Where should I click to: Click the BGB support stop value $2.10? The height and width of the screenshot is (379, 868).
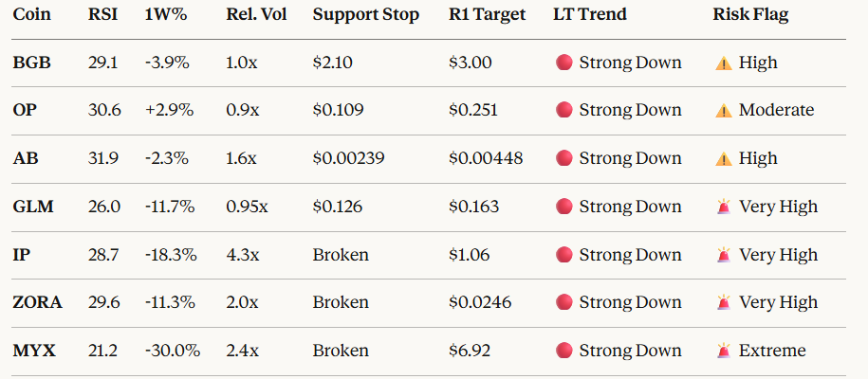[332, 63]
